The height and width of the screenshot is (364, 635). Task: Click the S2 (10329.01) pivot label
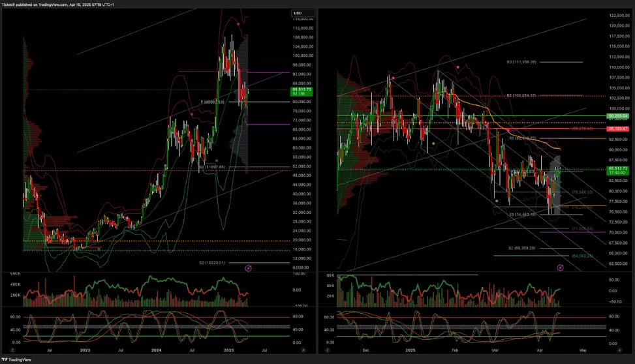[x=211, y=262]
